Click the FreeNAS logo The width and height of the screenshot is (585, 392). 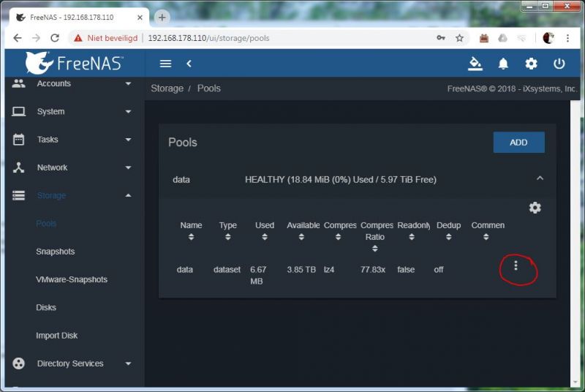pyautogui.click(x=75, y=63)
